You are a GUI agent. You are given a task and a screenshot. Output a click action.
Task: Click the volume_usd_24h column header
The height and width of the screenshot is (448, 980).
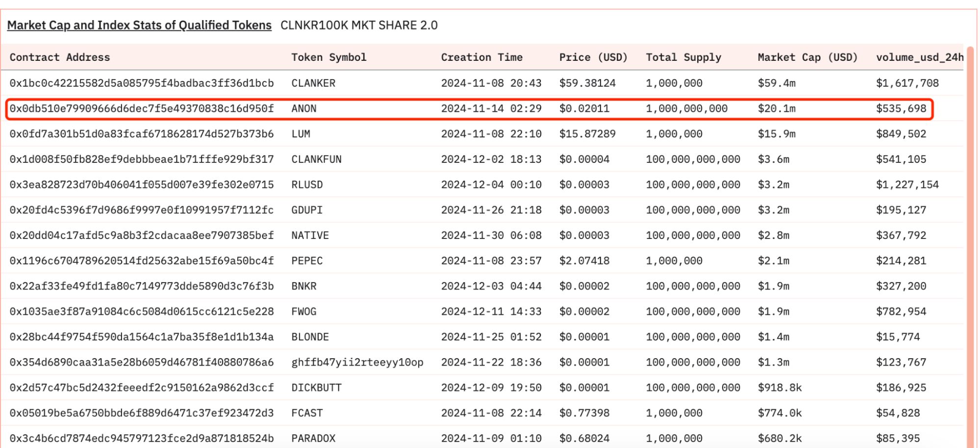tap(920, 57)
